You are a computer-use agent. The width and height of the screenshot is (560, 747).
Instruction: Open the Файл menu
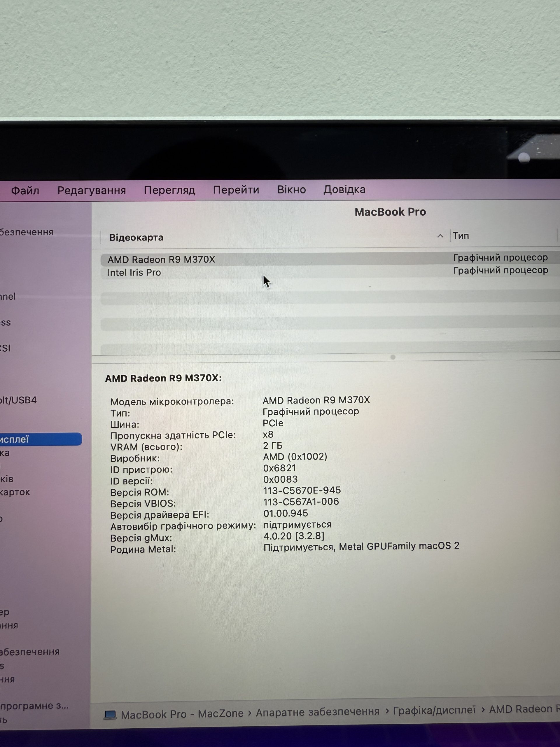click(25, 191)
